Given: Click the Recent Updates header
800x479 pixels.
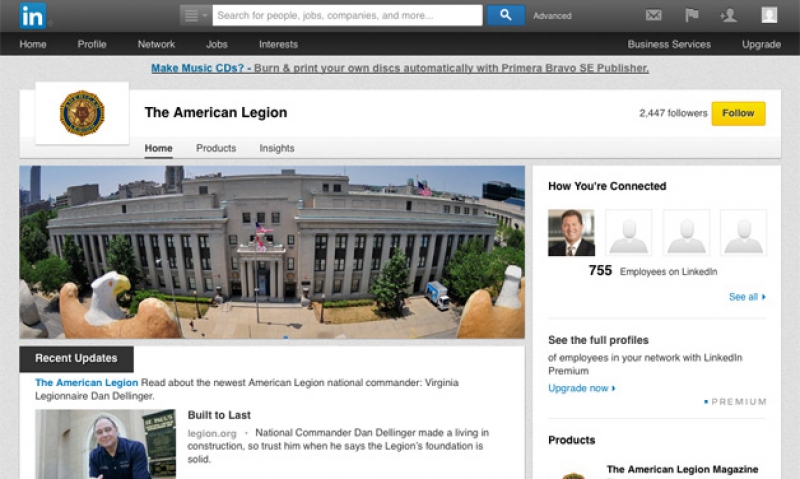Looking at the screenshot, I should click(77, 359).
